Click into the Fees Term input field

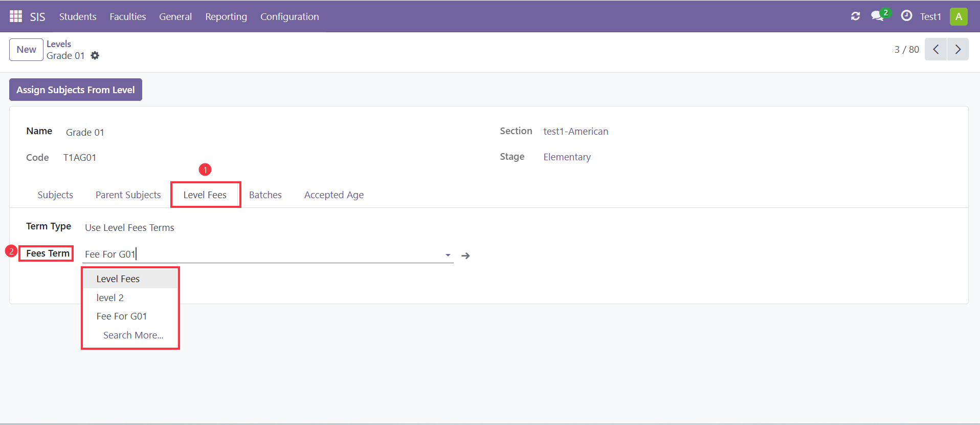pos(261,254)
